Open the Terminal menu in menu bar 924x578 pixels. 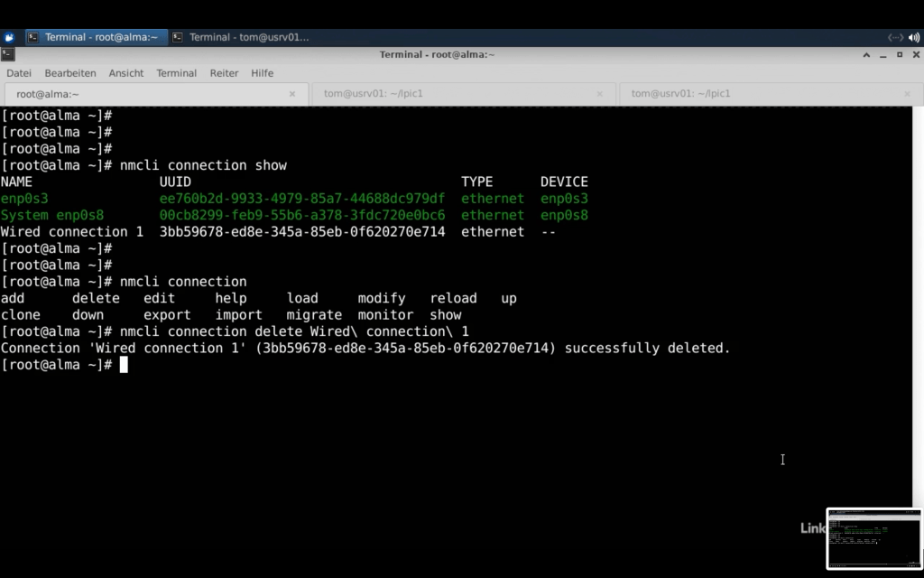pos(176,73)
